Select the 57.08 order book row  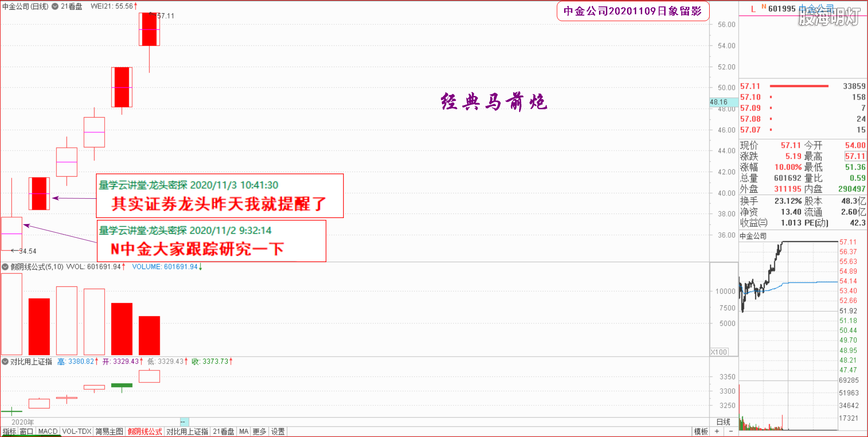coord(803,119)
